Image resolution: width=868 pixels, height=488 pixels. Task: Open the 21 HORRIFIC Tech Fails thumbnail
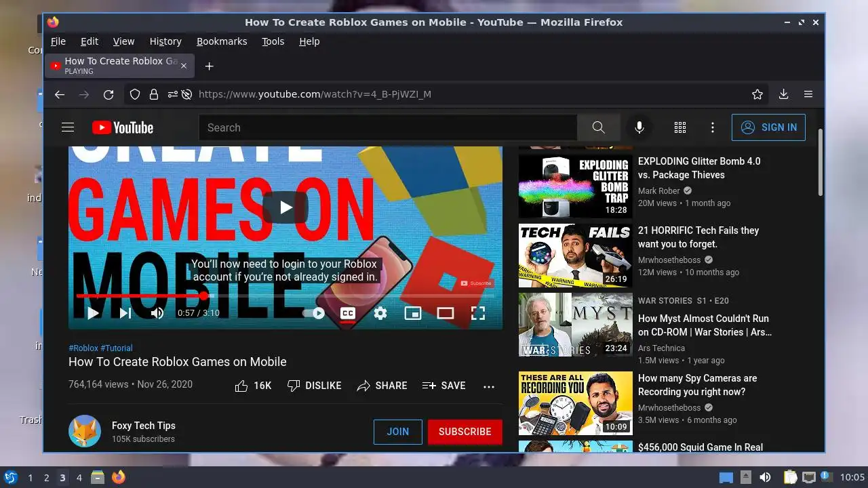click(x=576, y=256)
